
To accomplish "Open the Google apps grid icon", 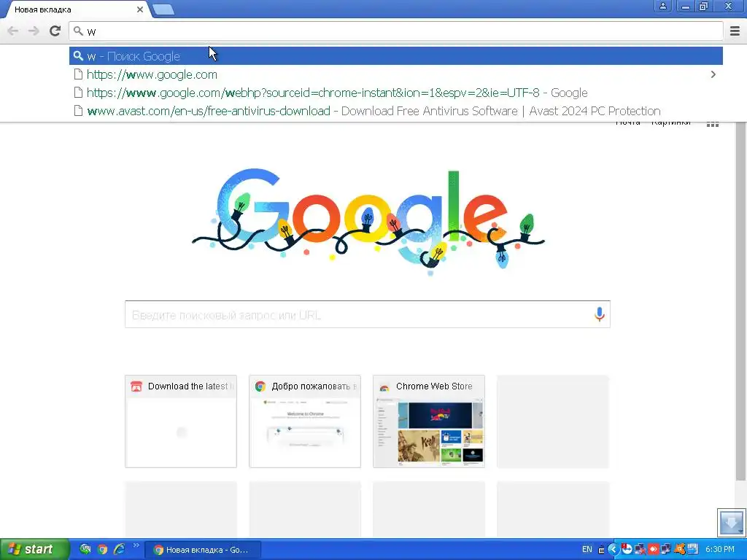I will pos(712,124).
